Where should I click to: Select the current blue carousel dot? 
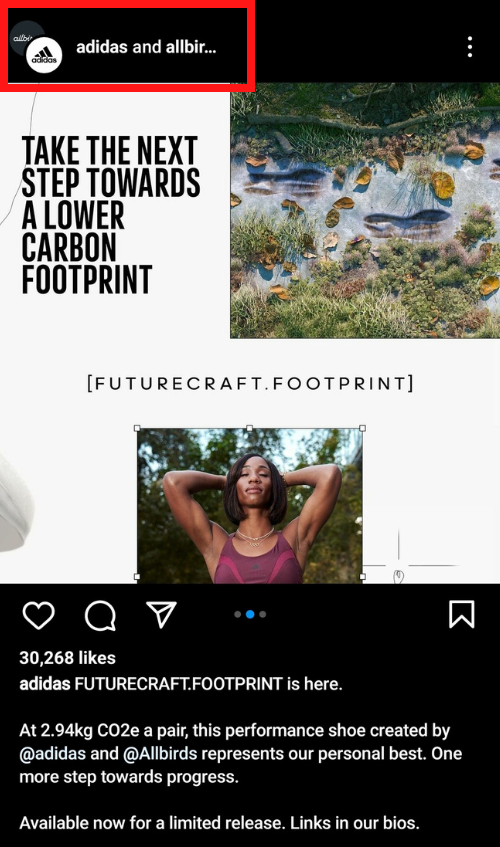pyautogui.click(x=250, y=614)
